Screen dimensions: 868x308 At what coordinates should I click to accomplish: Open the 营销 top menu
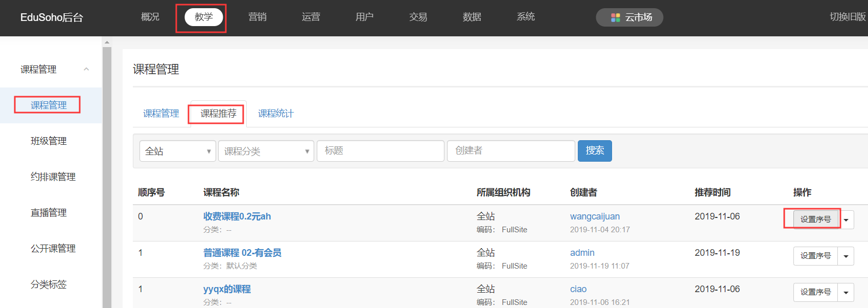click(x=257, y=17)
